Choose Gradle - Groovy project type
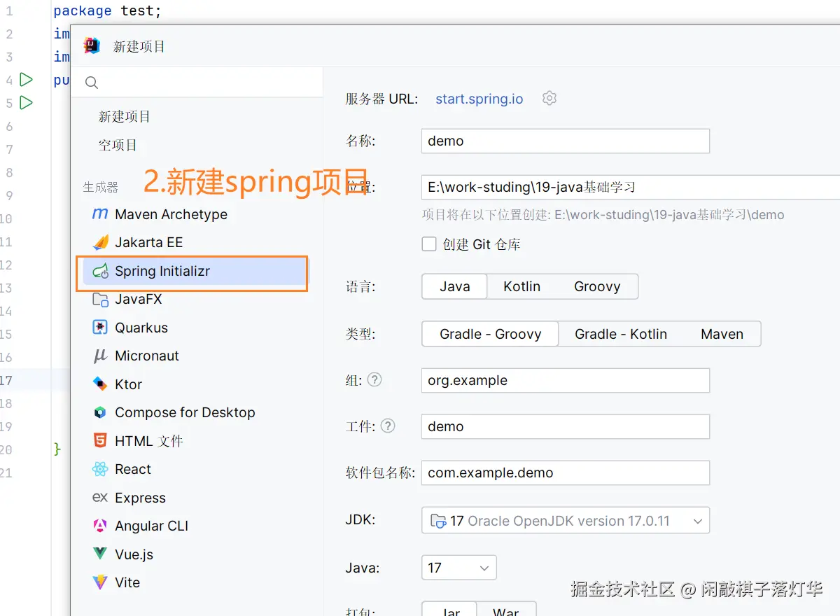The height and width of the screenshot is (616, 840). (490, 334)
